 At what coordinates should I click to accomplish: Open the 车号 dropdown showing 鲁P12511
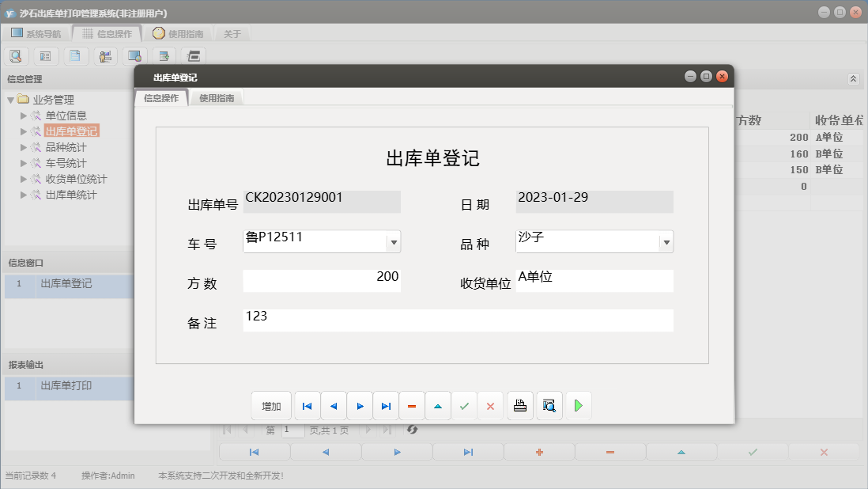(x=393, y=242)
